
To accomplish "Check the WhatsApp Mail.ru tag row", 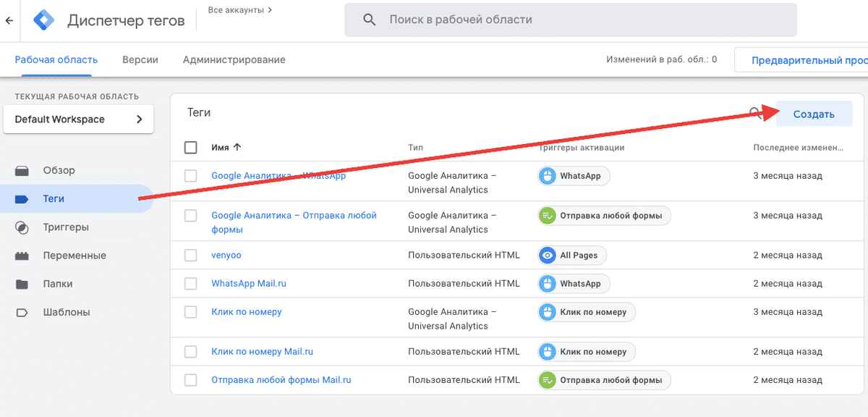I will point(190,283).
